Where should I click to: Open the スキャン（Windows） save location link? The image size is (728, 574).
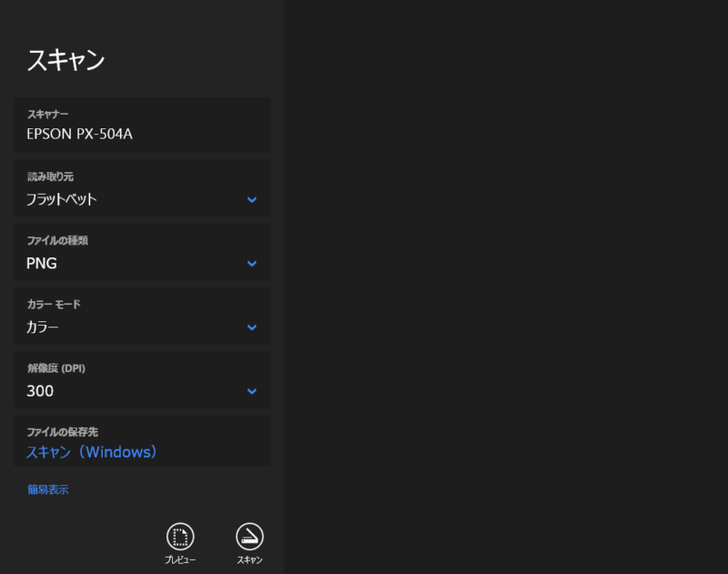pos(92,452)
